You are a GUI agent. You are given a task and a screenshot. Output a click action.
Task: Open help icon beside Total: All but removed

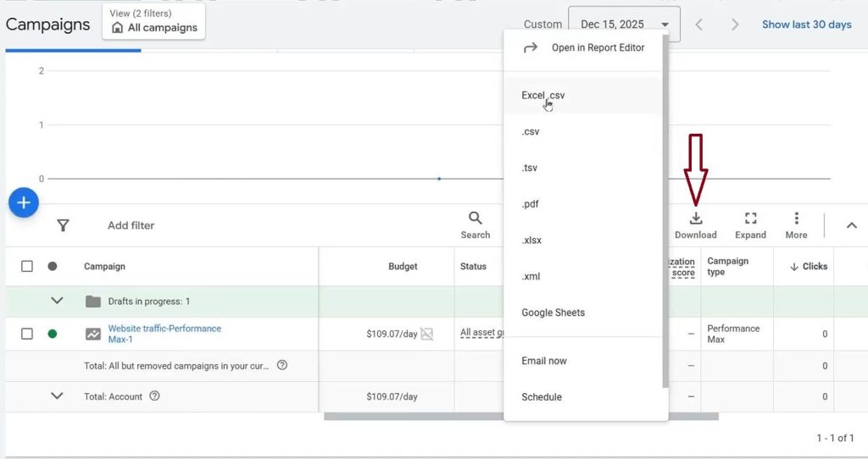tap(282, 365)
